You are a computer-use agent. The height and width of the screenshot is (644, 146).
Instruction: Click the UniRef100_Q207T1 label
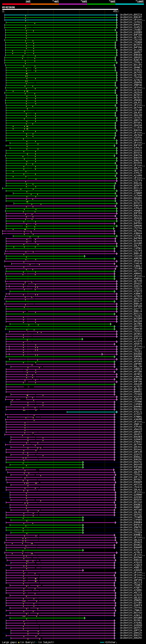pyautogui.click(x=131, y=309)
